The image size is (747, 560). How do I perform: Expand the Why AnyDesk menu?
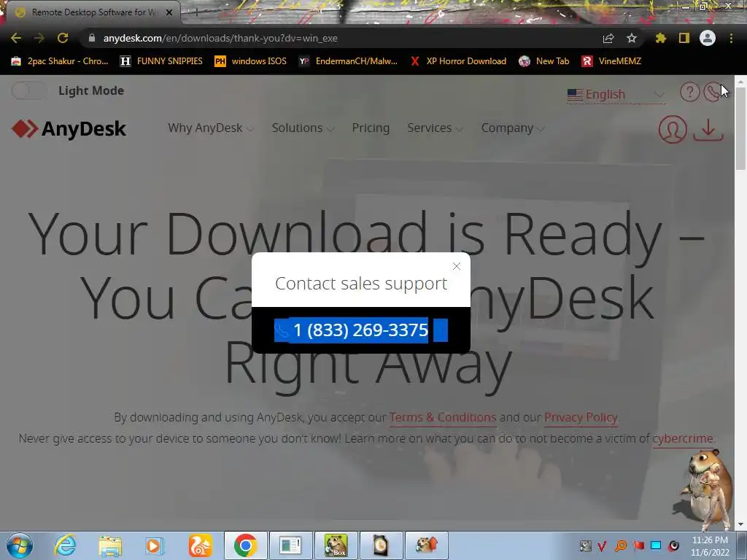(x=211, y=128)
